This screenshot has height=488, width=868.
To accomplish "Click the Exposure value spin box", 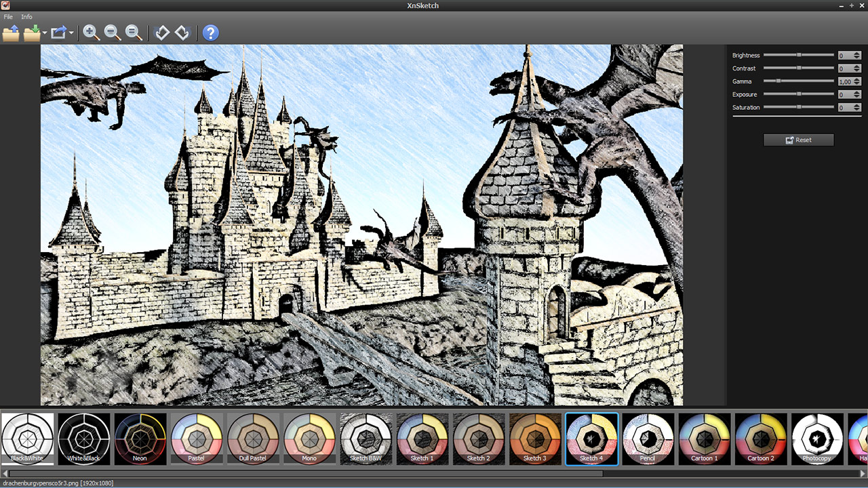I will pos(849,95).
